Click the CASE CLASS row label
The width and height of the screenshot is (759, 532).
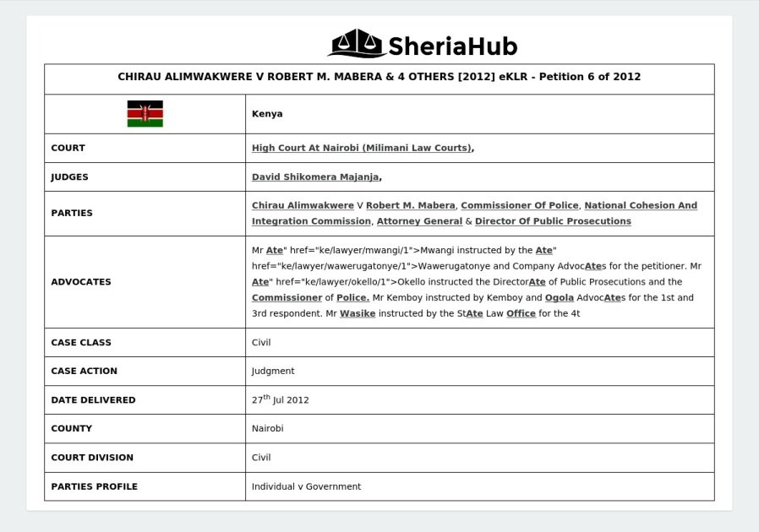(81, 343)
